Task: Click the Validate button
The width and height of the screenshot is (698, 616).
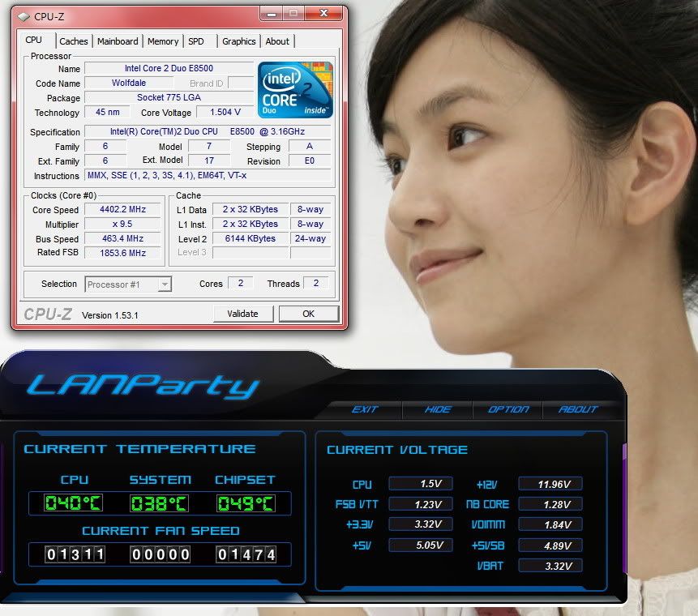Action: pyautogui.click(x=242, y=314)
